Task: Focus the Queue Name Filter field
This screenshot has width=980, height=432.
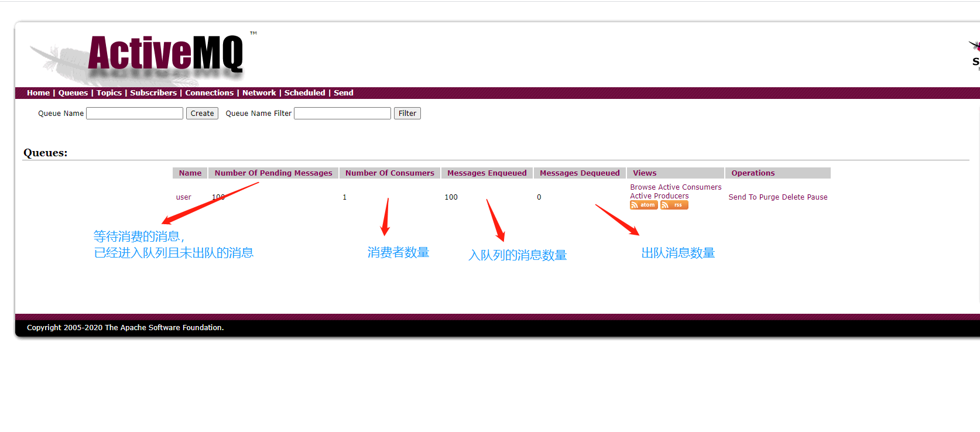Action: [342, 114]
